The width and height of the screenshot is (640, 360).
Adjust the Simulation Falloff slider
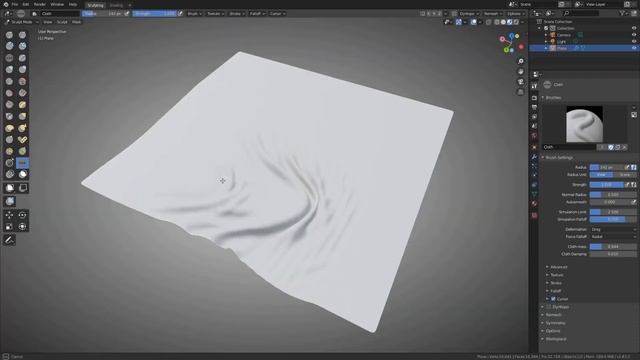pos(613,219)
